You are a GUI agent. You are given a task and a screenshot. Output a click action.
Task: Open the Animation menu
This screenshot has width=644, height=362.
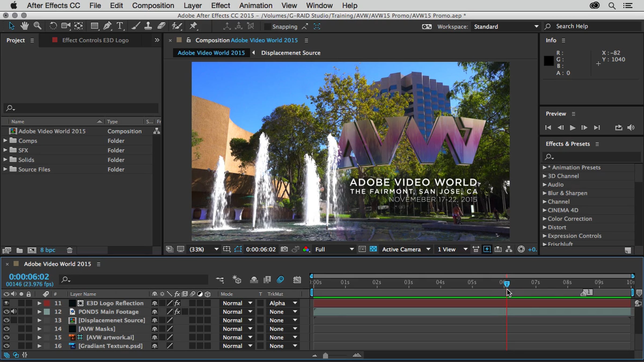[x=255, y=5]
